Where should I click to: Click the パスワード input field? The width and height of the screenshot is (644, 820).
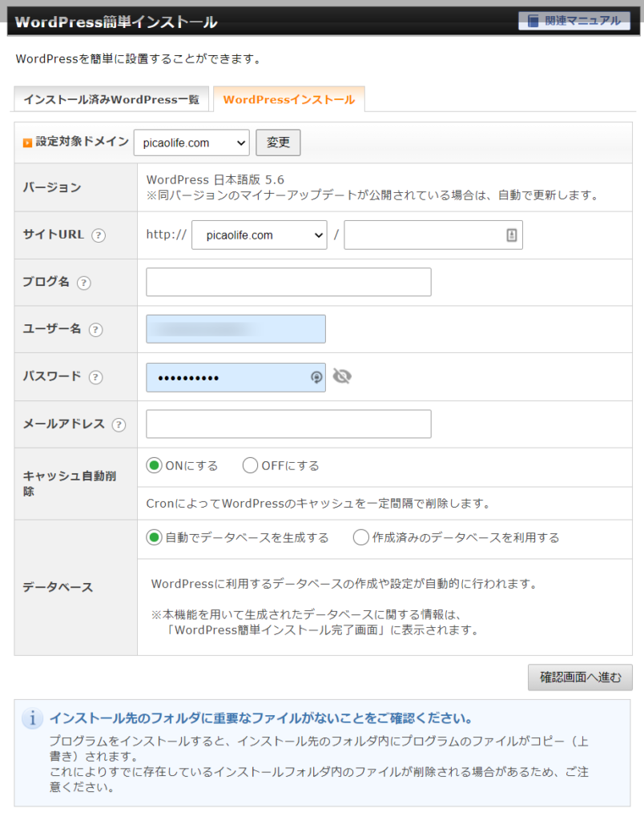[236, 378]
